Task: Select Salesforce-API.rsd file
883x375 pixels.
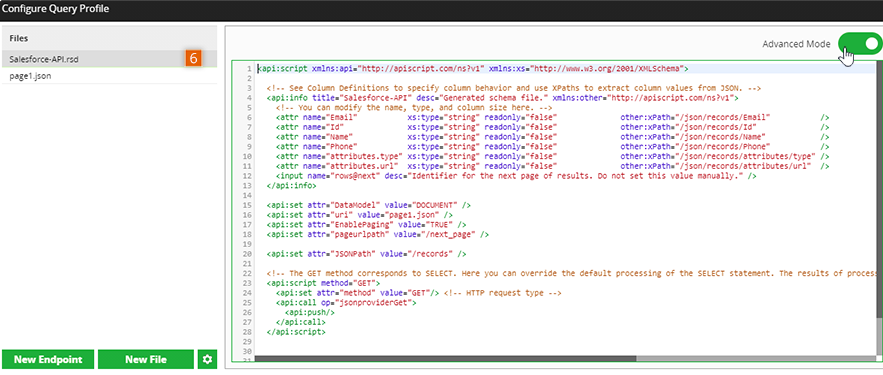Action: [x=110, y=59]
